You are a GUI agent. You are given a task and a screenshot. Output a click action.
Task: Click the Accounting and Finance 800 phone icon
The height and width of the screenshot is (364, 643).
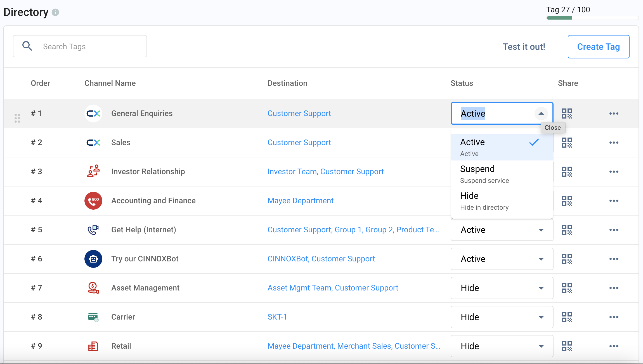(93, 201)
